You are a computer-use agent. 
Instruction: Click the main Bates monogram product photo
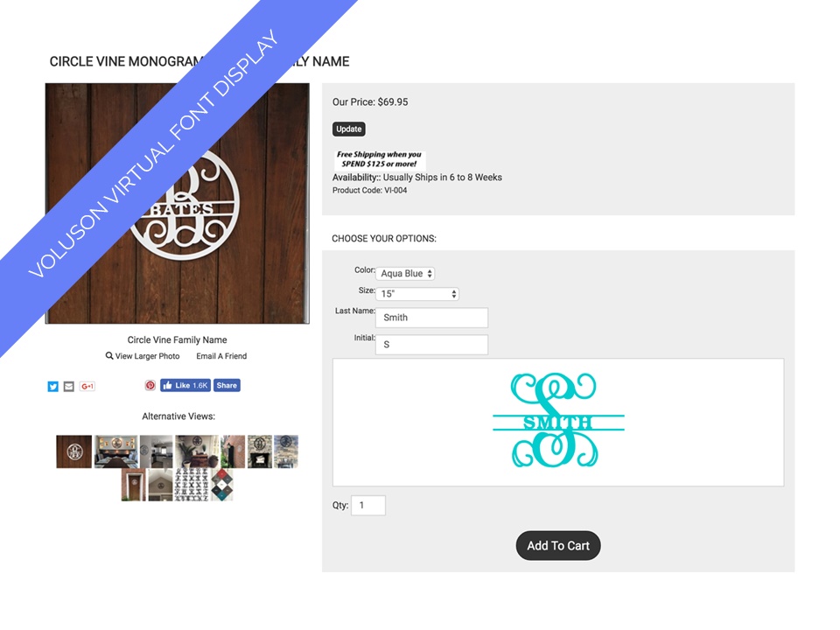[x=178, y=203]
